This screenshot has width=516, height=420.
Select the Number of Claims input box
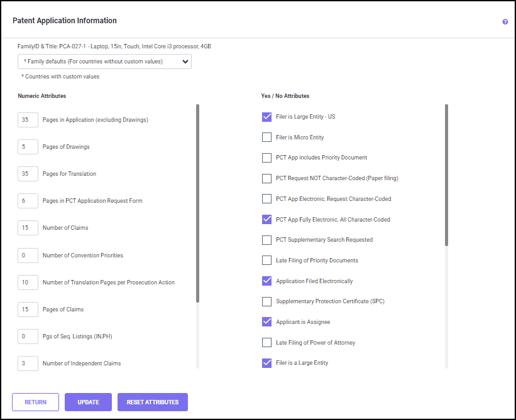click(28, 228)
